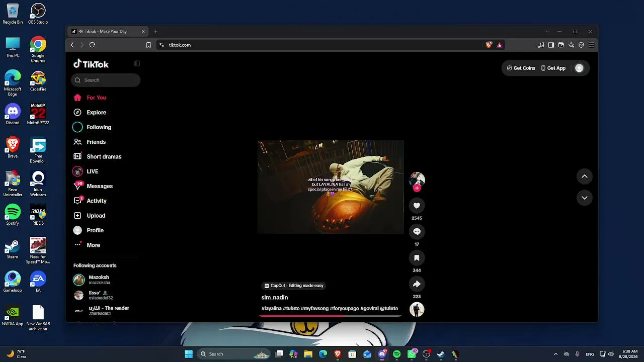Open the OBS Studio desktop shortcut
This screenshot has width=644, height=362.
38,14
